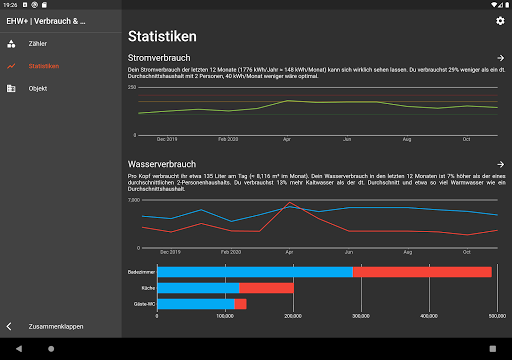Open Wasserverbrauch details with arrow icon

[x=500, y=164]
